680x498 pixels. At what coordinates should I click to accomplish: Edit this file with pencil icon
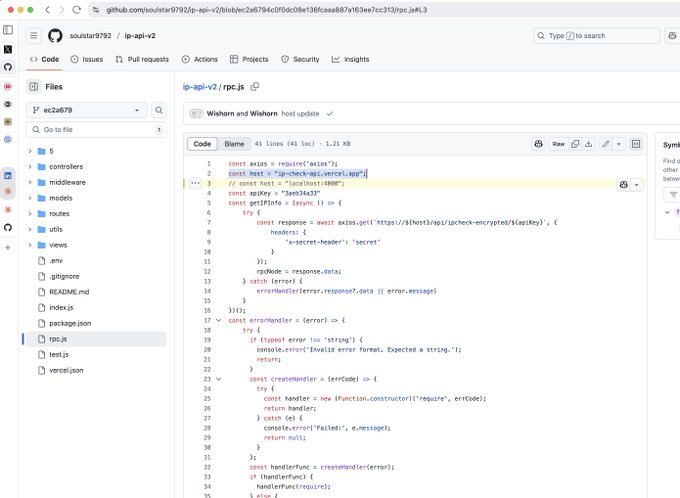click(x=606, y=144)
